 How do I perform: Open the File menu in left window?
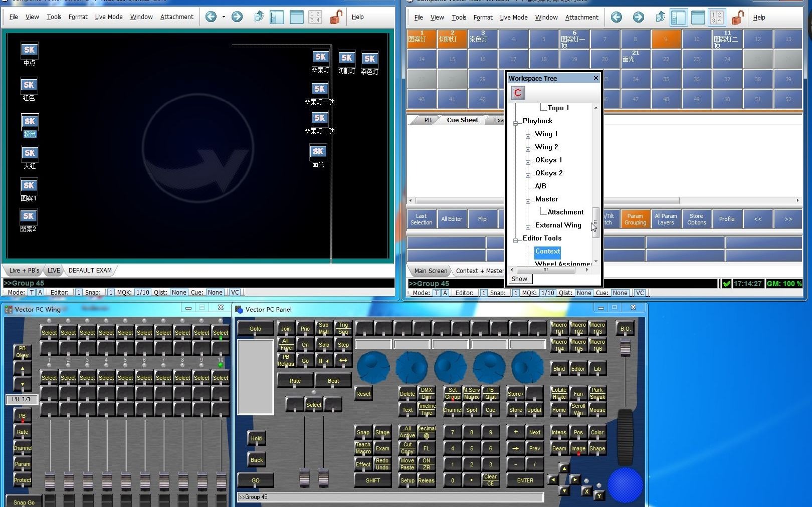(14, 17)
